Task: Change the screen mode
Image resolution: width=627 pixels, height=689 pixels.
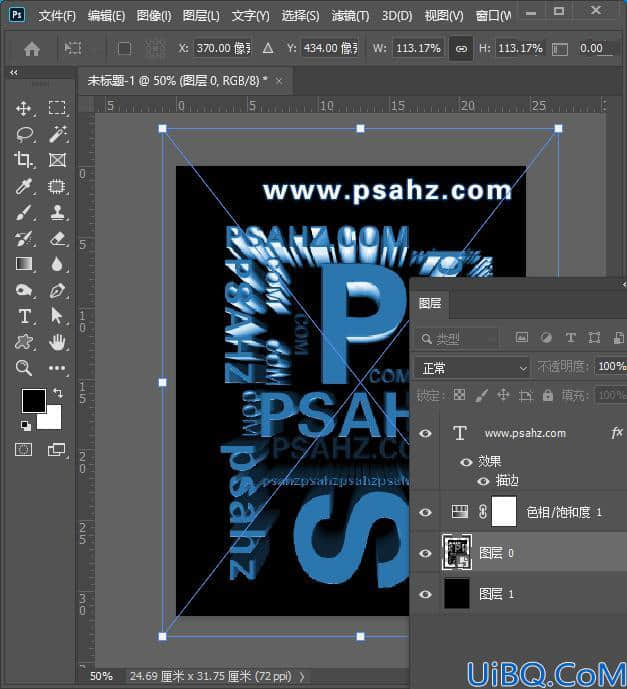Action: pyautogui.click(x=56, y=450)
